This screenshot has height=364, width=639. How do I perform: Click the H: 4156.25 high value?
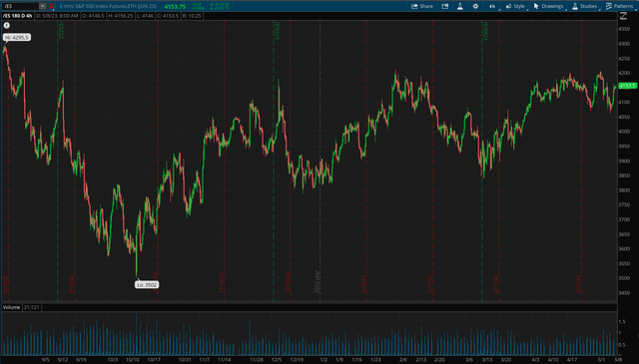click(x=121, y=16)
